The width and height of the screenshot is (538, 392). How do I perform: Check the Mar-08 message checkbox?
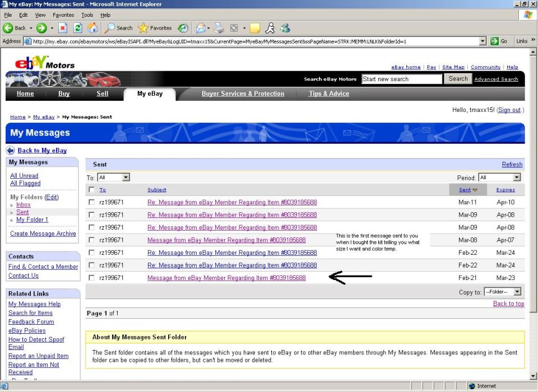[x=91, y=240]
